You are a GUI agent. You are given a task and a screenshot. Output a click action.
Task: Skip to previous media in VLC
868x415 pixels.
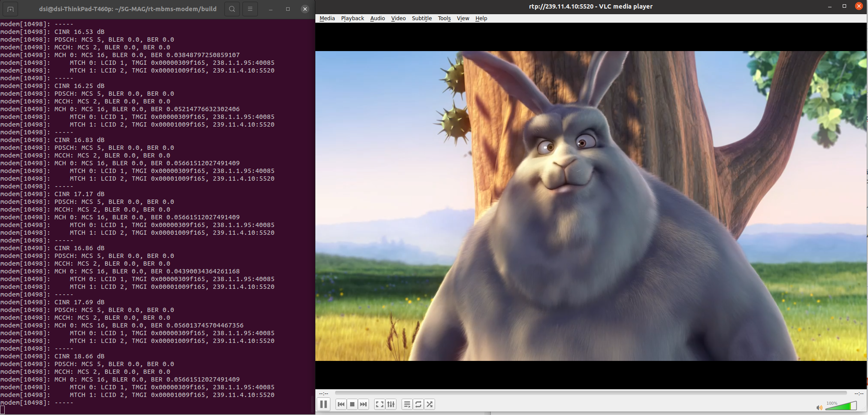341,404
